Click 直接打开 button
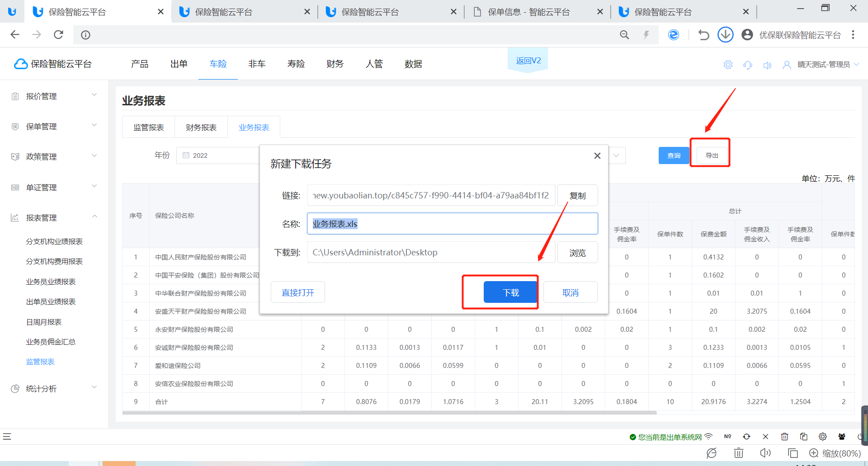The image size is (868, 466). (x=298, y=292)
